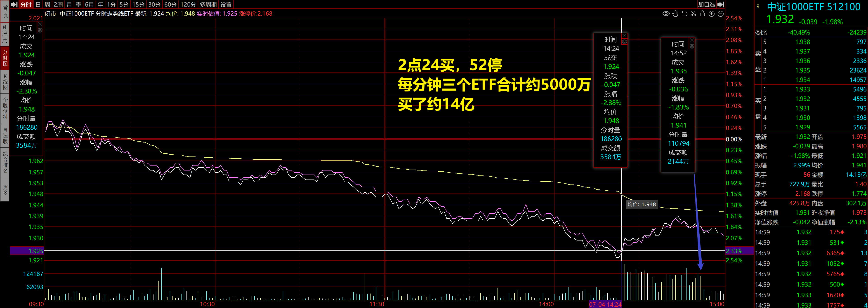Click the 07-04 14:24 time axis marker
The height and width of the screenshot is (308, 868).
[x=605, y=304]
